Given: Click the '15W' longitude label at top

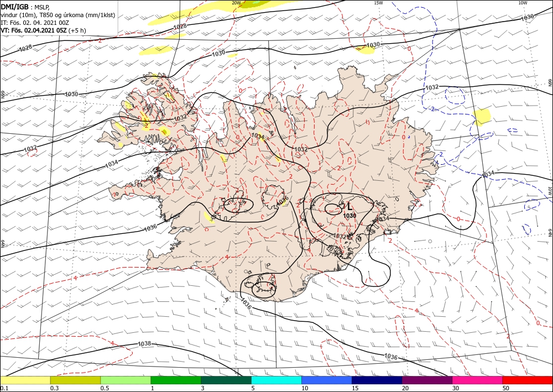Looking at the screenshot, I should (378, 3).
